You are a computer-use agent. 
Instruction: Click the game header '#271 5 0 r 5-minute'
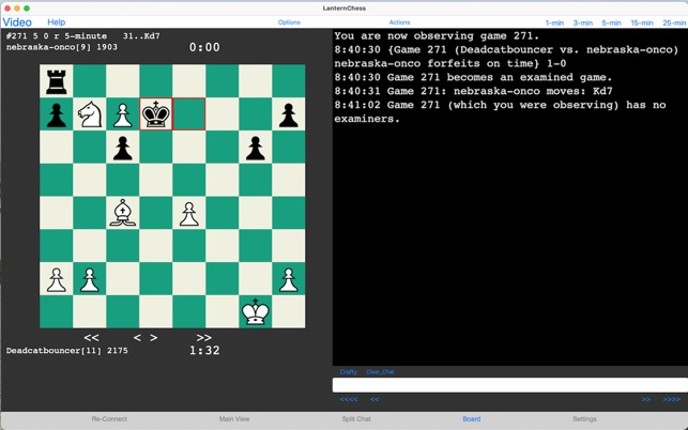pos(57,36)
